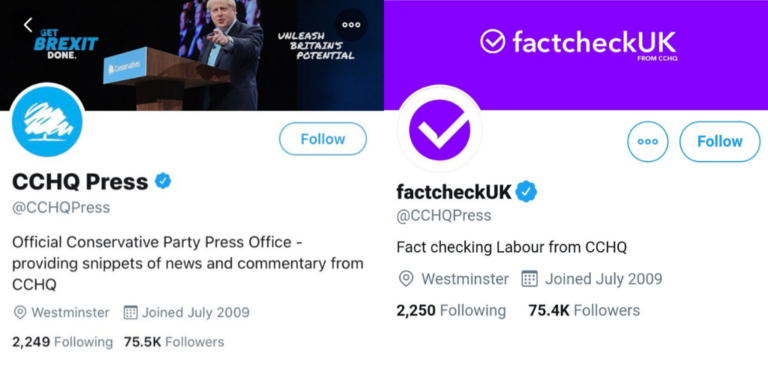Open the more options circle beside Follow

[648, 142]
